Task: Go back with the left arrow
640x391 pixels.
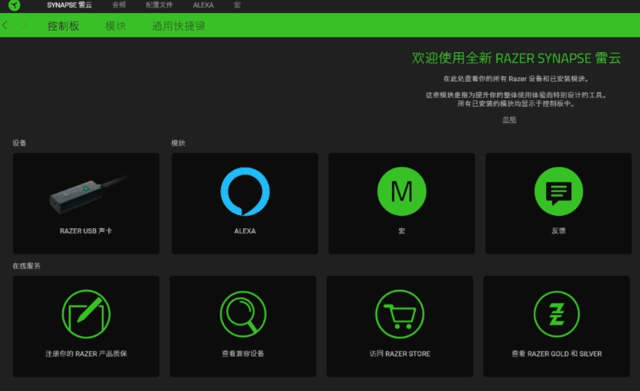Action: coord(5,25)
